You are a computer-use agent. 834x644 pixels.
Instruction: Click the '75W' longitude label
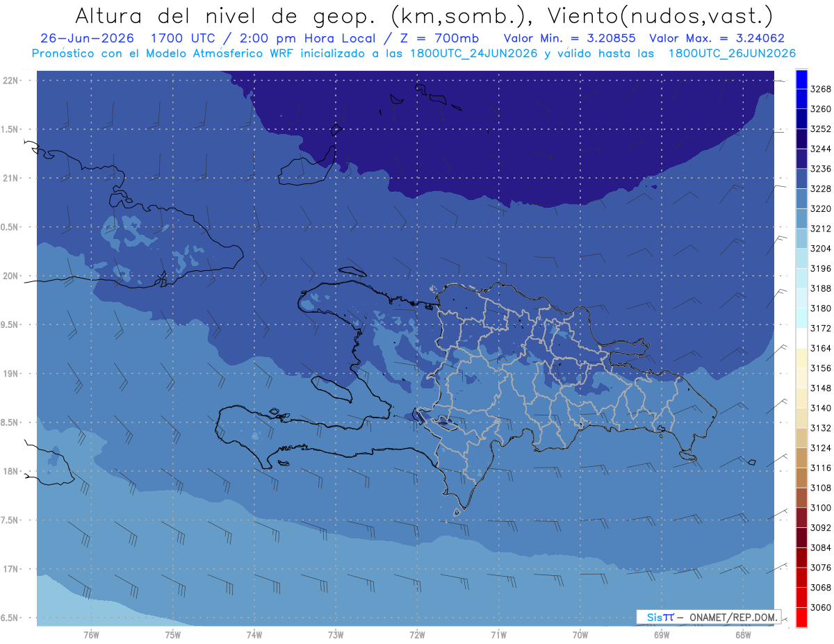[x=173, y=635]
